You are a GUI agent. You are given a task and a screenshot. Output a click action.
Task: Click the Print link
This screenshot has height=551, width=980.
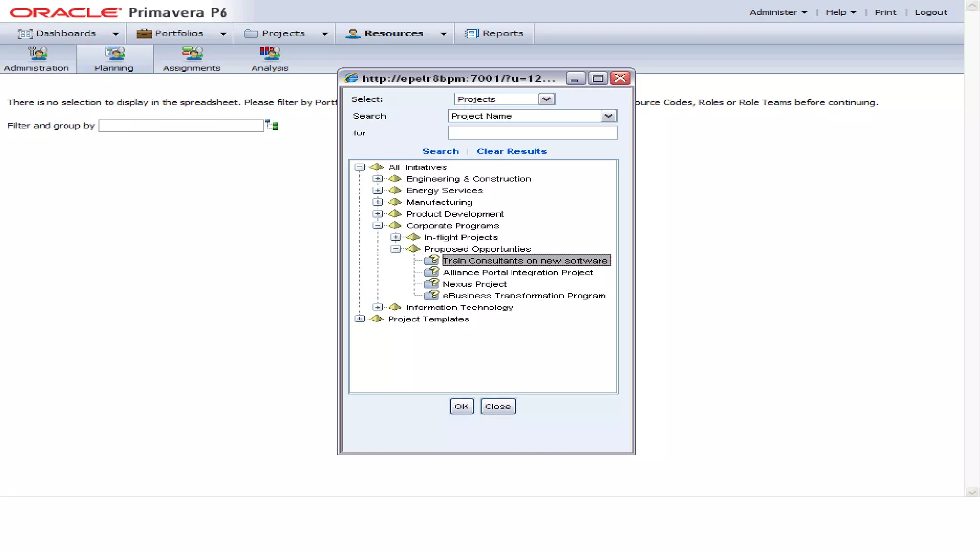(x=885, y=12)
